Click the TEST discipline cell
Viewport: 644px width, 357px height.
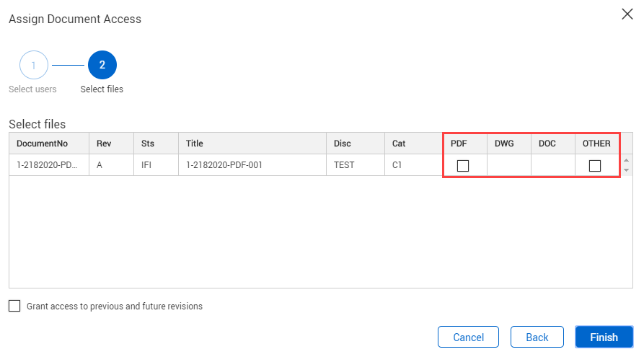click(x=344, y=165)
